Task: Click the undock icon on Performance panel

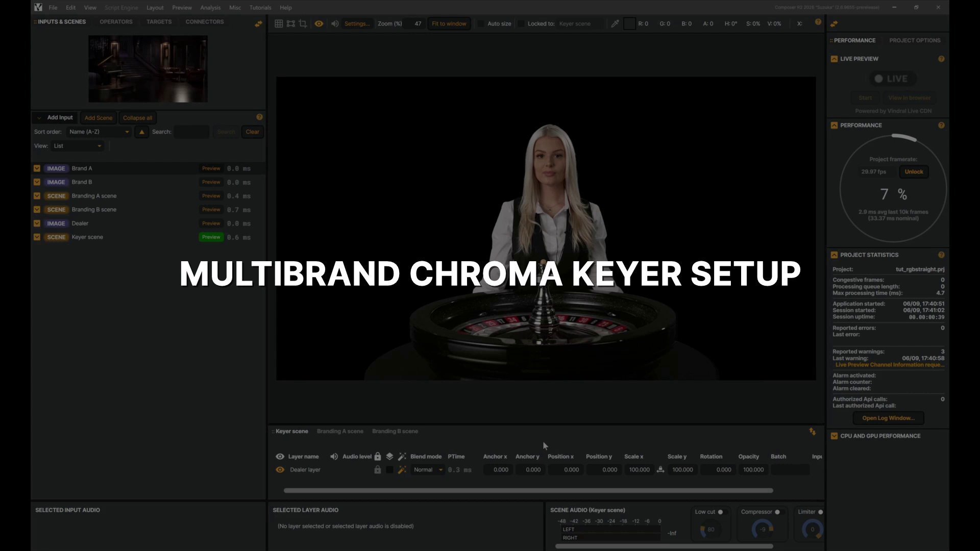Action: click(834, 23)
